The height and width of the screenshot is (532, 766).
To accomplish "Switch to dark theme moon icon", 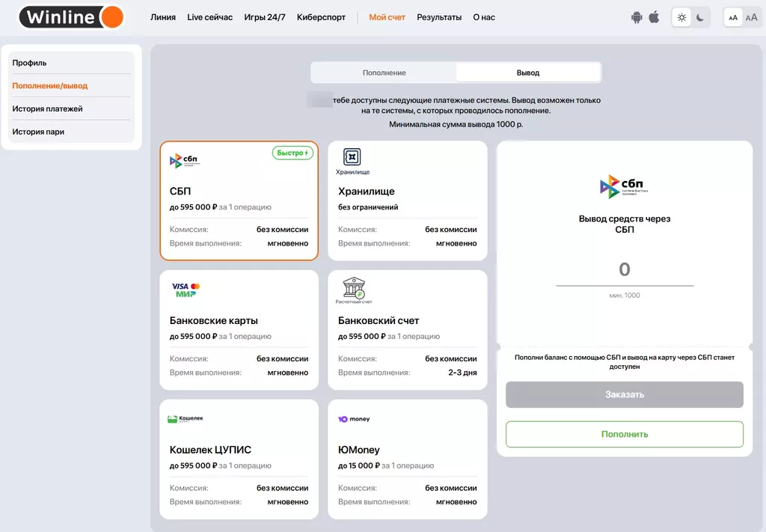I will (x=700, y=18).
